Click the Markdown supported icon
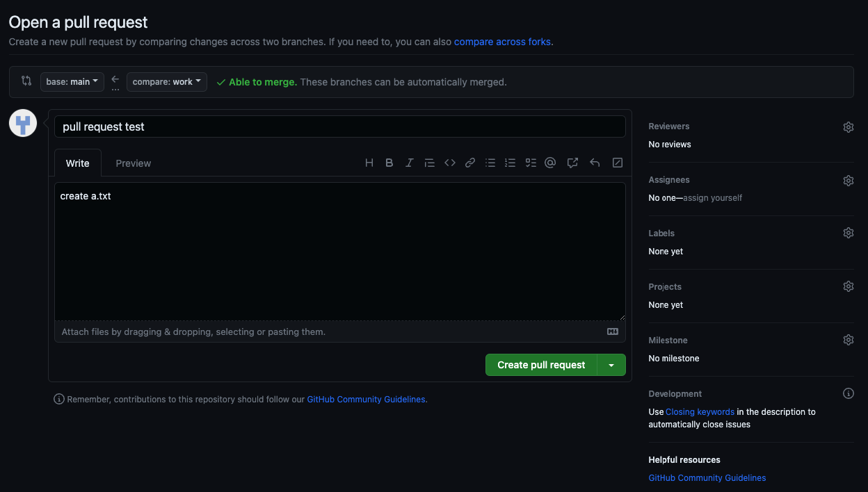The width and height of the screenshot is (868, 492). (613, 331)
